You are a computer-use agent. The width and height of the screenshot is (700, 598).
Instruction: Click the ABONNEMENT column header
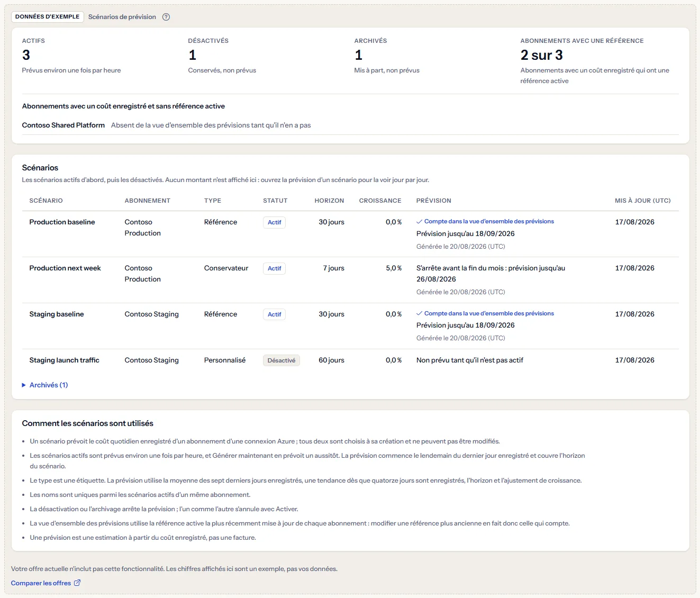coord(148,201)
